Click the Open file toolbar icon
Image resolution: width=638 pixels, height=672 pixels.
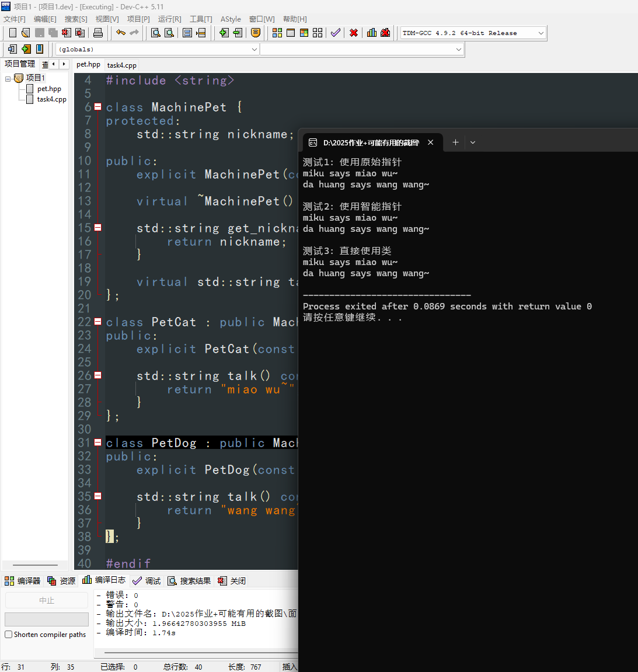pyautogui.click(x=26, y=33)
